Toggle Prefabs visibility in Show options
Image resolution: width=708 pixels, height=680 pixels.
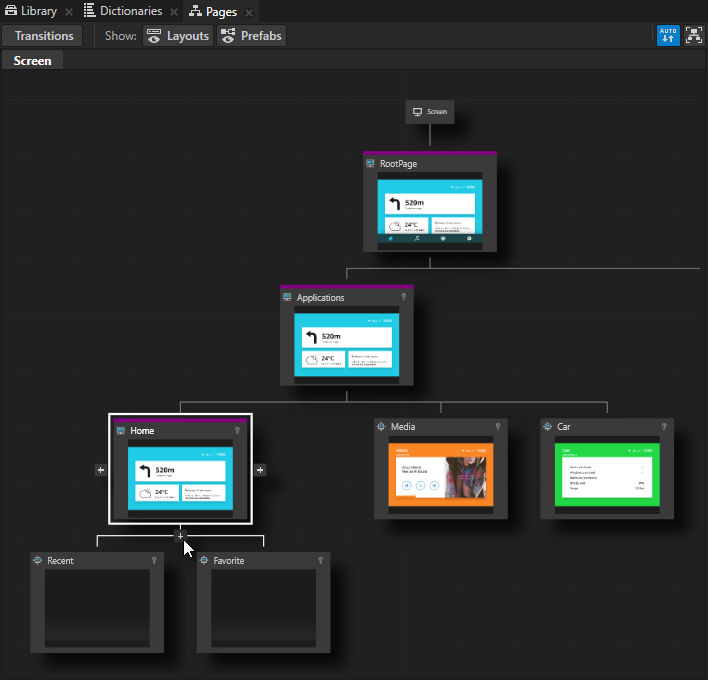[x=252, y=36]
